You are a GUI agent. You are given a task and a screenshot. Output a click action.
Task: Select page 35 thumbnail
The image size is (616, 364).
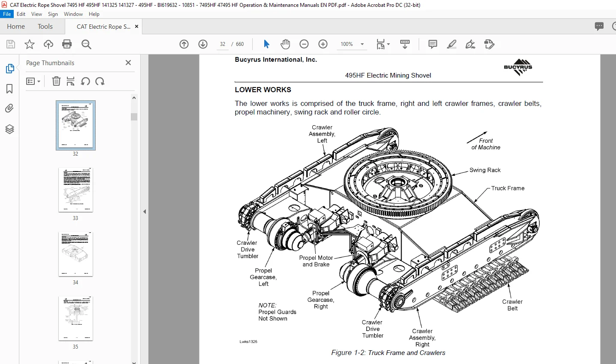click(x=75, y=318)
